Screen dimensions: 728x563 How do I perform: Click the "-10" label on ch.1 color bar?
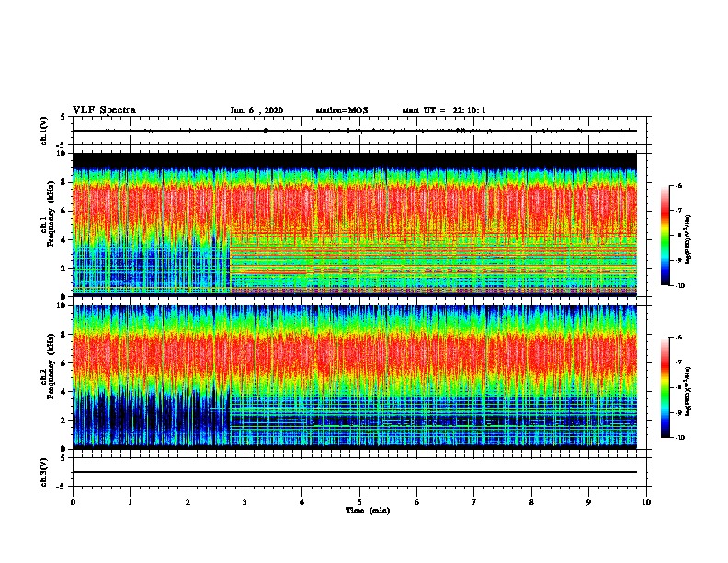coord(679,286)
